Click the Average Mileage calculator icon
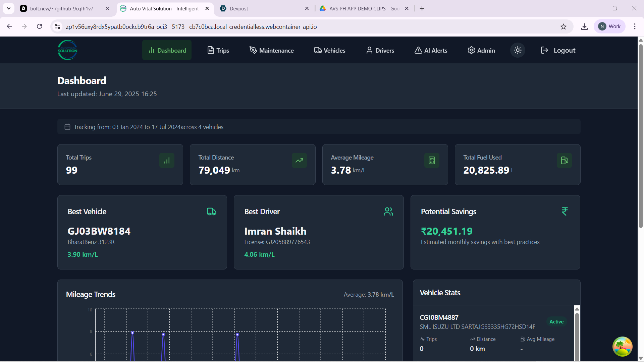Viewport: 644px width, 362px height. pos(432,161)
